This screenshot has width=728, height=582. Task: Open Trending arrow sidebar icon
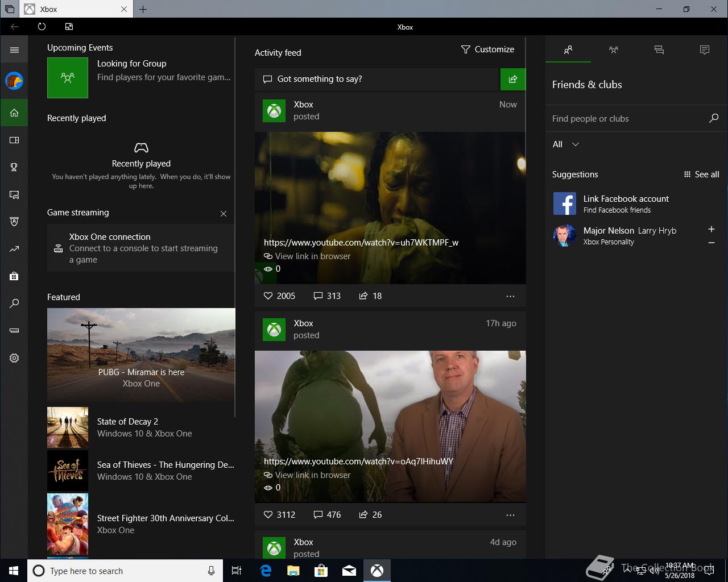[x=14, y=249]
